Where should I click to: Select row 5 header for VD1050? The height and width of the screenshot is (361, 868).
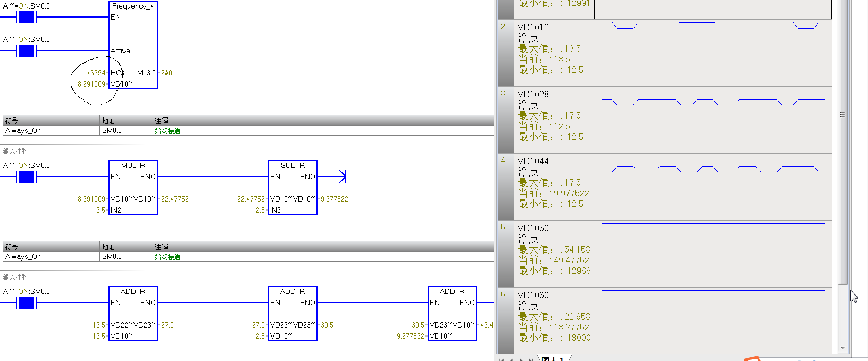[x=506, y=254]
